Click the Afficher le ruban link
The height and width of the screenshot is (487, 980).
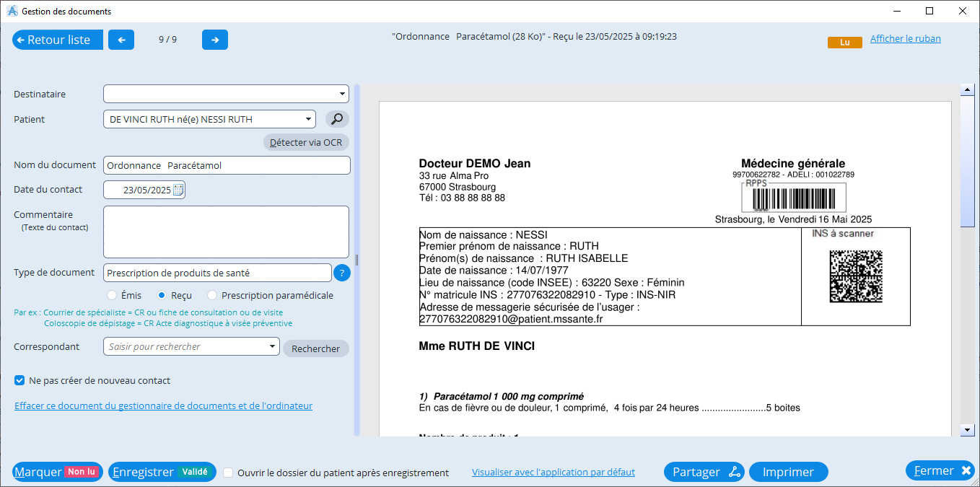(x=905, y=39)
